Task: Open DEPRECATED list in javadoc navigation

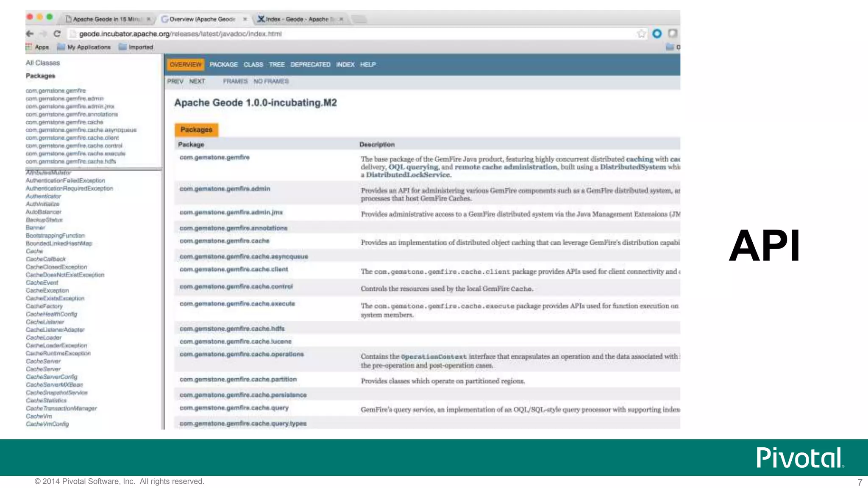Action: [310, 64]
